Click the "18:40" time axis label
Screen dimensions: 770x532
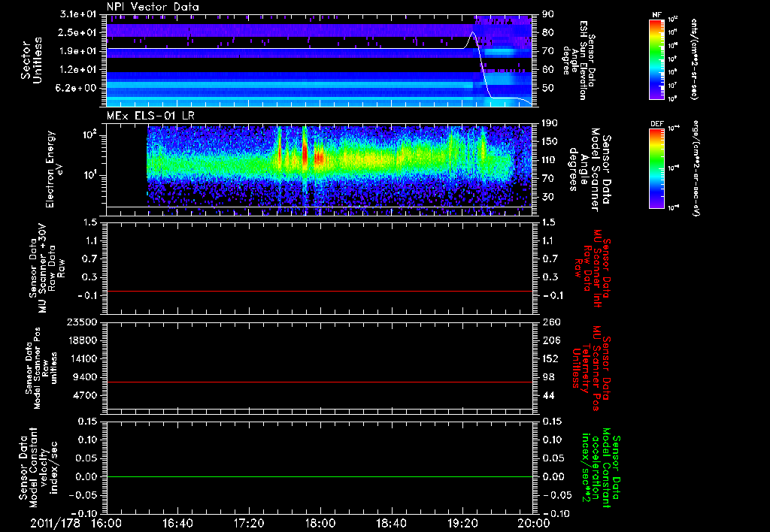tap(391, 523)
